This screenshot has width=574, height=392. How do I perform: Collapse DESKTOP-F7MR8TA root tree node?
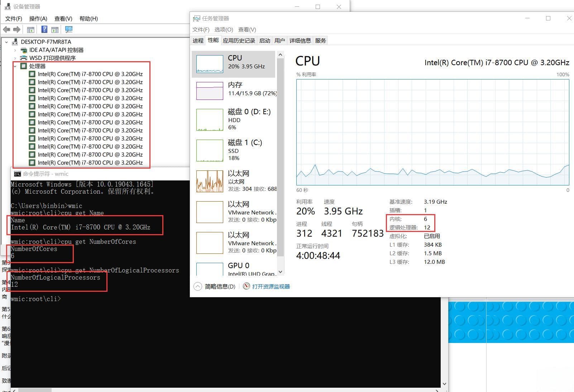tap(6, 42)
